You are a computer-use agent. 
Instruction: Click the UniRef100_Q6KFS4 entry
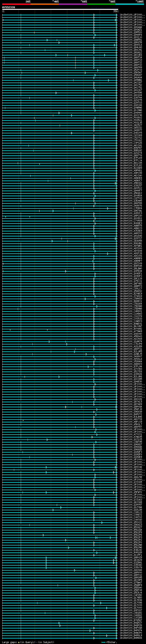tap(131, 57)
